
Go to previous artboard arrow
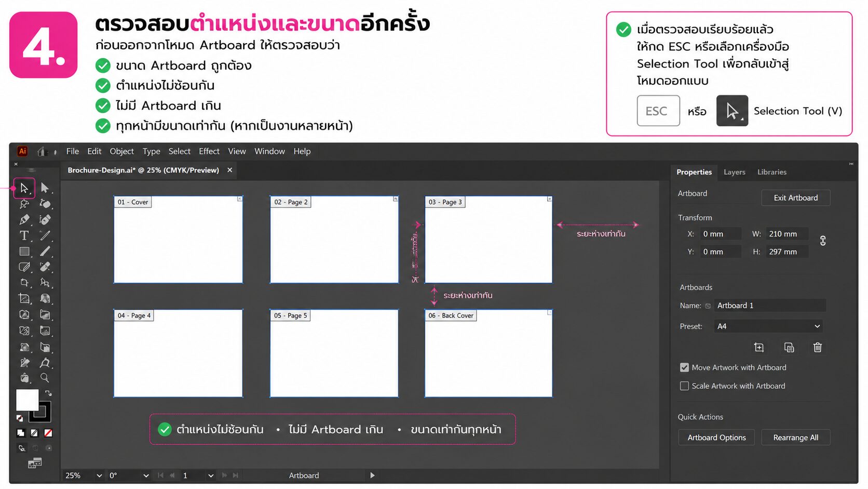pyautogui.click(x=172, y=475)
